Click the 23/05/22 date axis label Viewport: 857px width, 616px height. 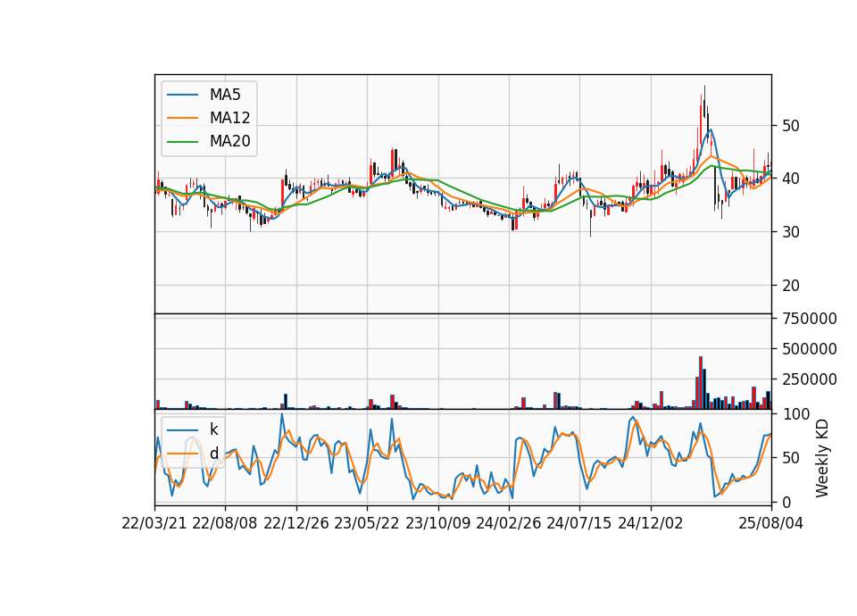click(x=367, y=523)
